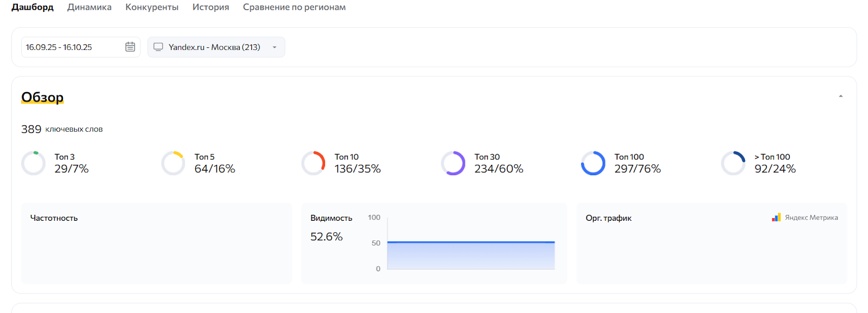Switch to the Динамика tab
Screen dimensions: 868x313
90,7
